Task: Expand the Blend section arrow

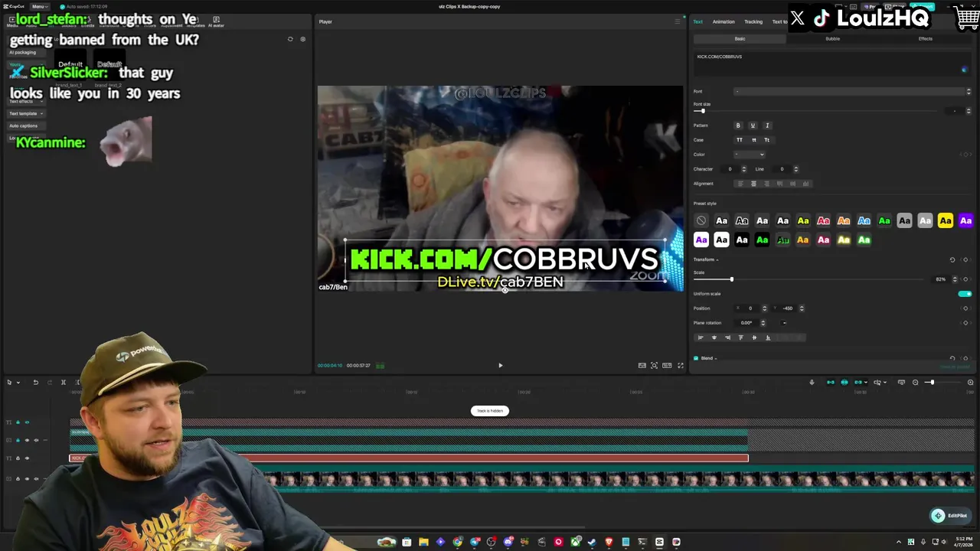Action: [716, 358]
